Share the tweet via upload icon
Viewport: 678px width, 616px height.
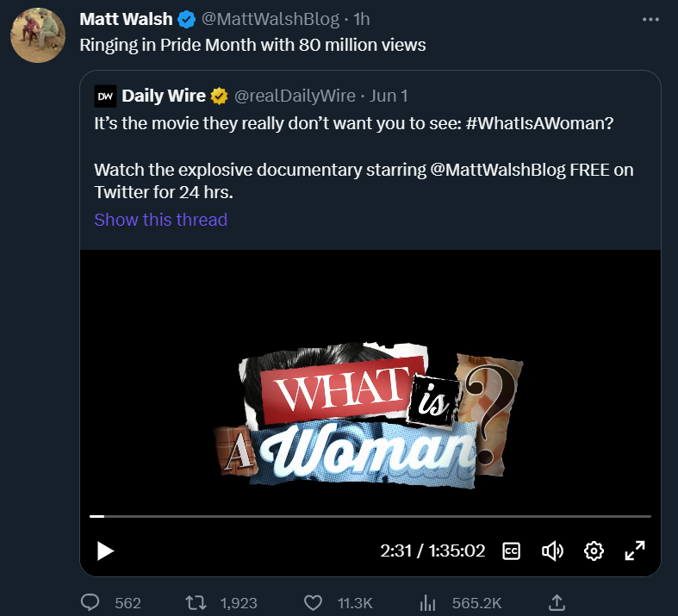pos(557,602)
